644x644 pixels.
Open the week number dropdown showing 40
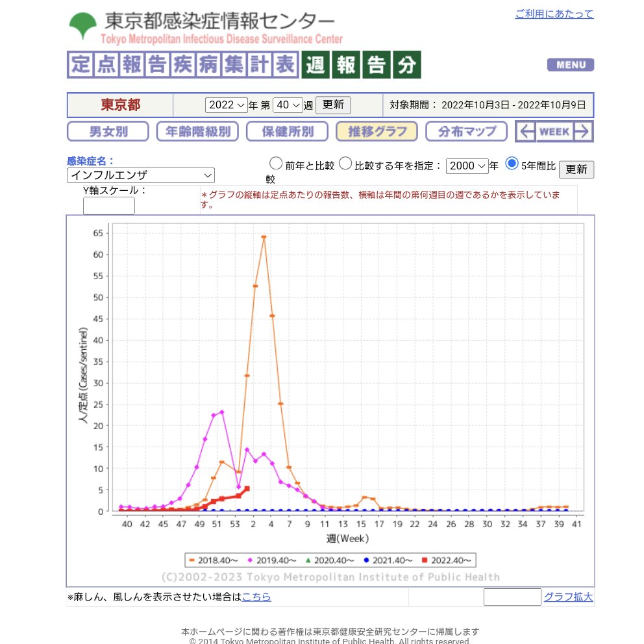pos(288,105)
